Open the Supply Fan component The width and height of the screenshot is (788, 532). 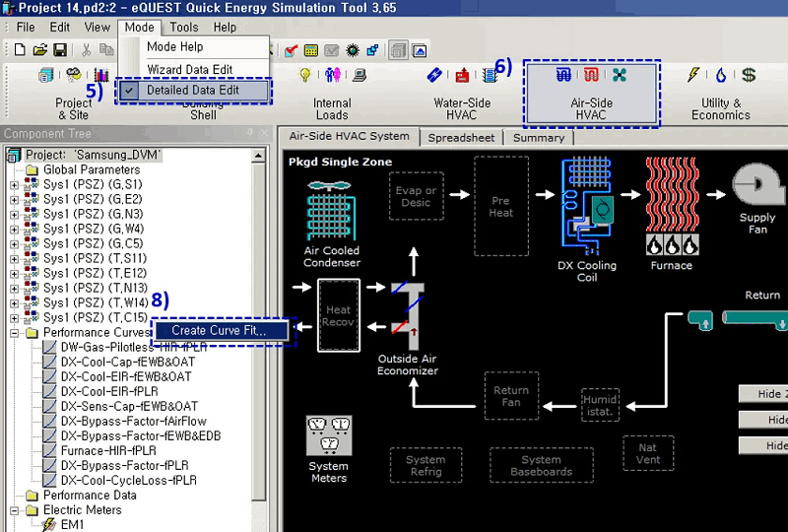point(758,187)
